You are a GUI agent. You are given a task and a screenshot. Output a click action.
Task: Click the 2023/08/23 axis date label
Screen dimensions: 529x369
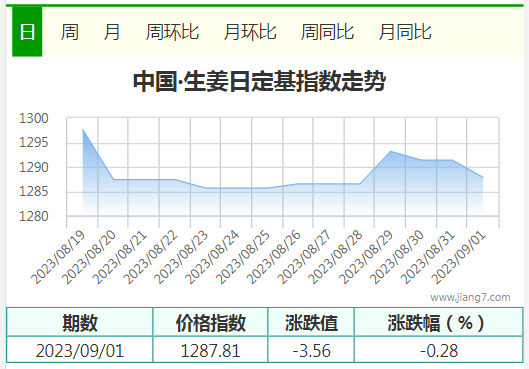182,258
